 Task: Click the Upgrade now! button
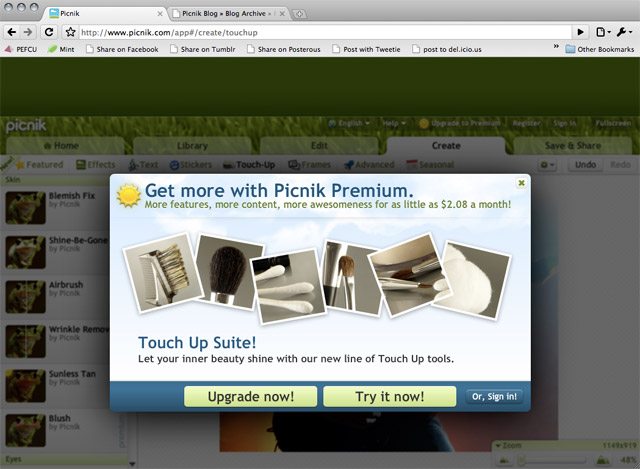coord(251,396)
